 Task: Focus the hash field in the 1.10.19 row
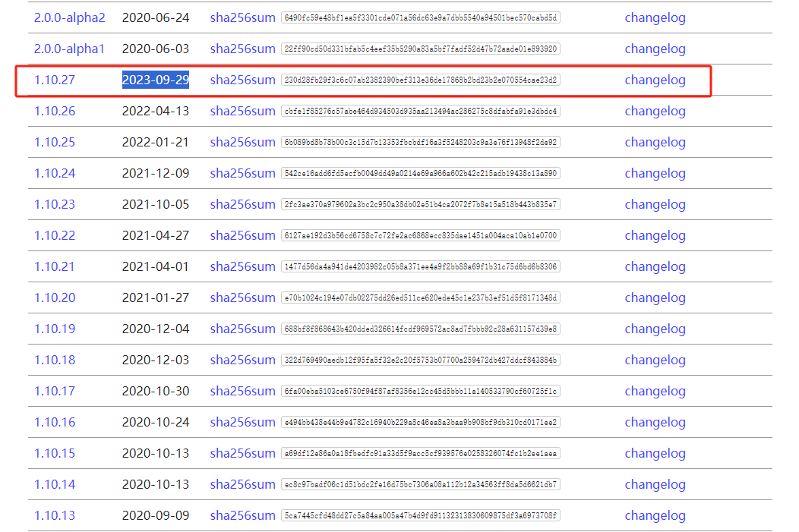click(x=421, y=329)
